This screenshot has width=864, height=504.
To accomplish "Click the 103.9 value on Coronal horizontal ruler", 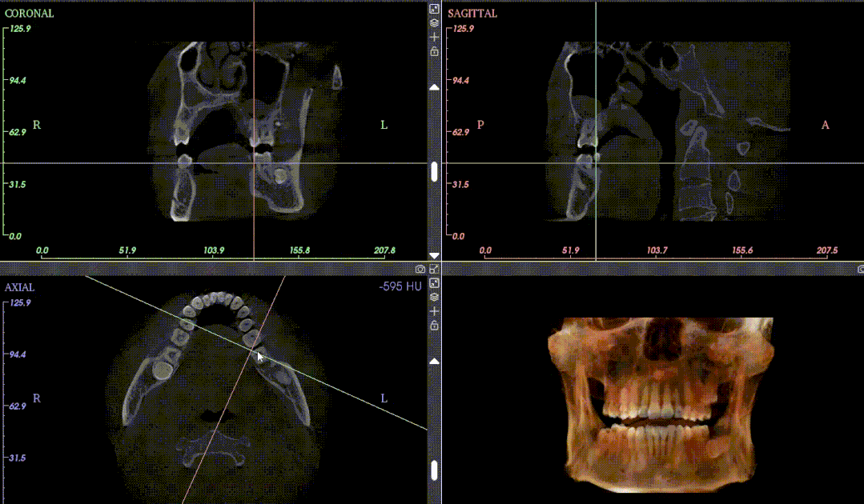I will pyautogui.click(x=214, y=250).
